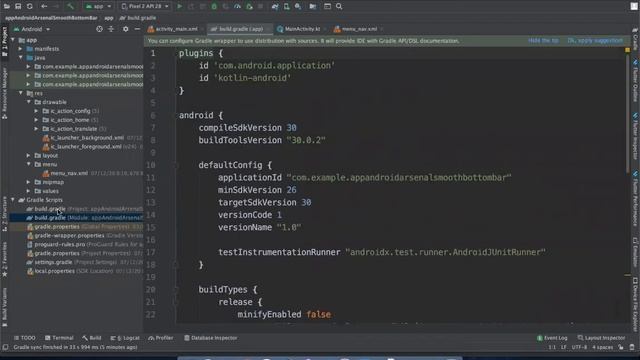640x360 pixels.
Task: Click the Project Structure folder icon
Action: point(313,7)
